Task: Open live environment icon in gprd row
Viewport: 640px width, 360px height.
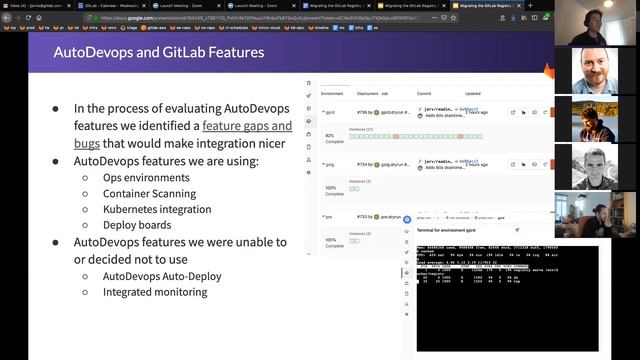Action: (x=513, y=112)
